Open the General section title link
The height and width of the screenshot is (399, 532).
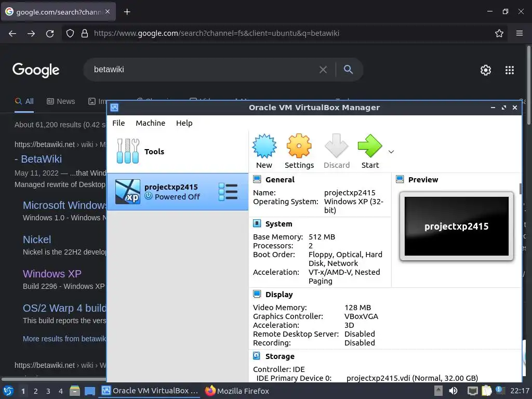[280, 179]
